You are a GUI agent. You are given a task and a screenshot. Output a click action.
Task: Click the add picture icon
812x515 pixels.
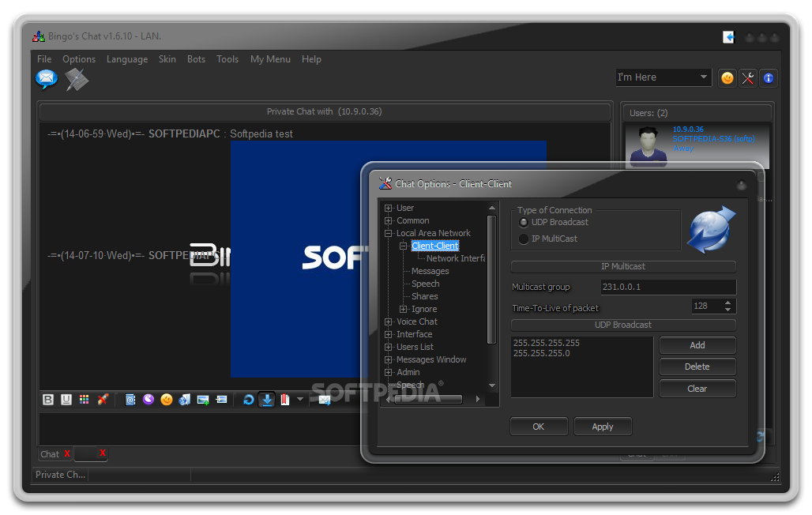point(203,400)
